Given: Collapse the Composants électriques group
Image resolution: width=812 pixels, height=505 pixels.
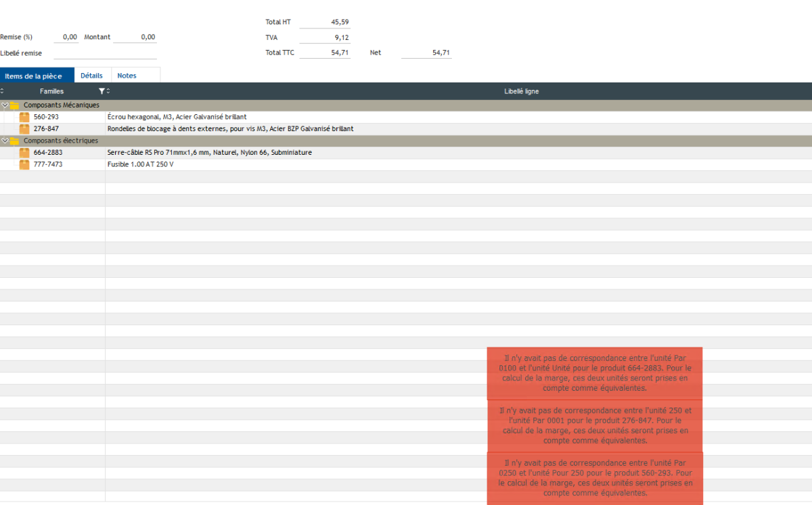Looking at the screenshot, I should [x=5, y=141].
